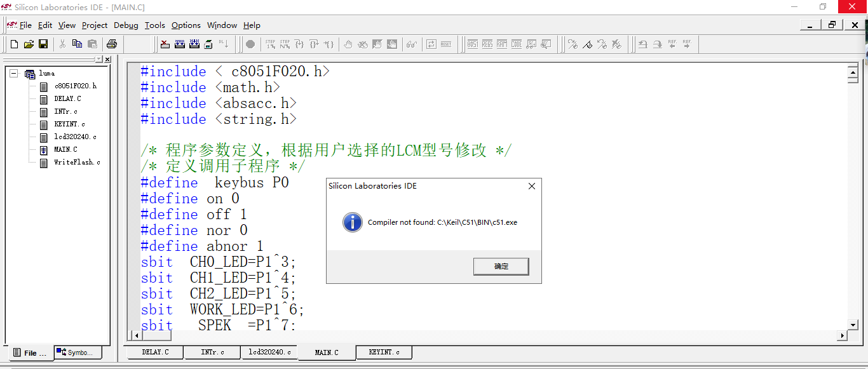The height and width of the screenshot is (369, 868).
Task: Click the REF back arrow icon
Action: (672, 44)
